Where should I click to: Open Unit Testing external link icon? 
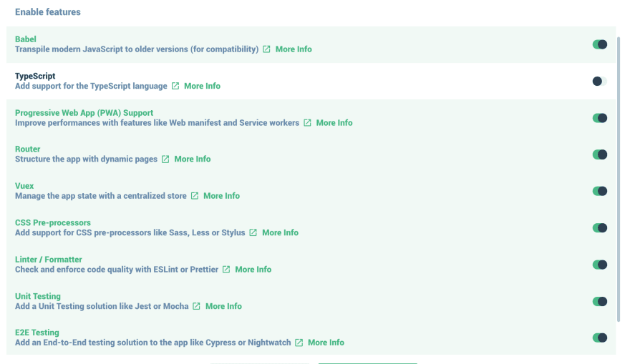pyautogui.click(x=196, y=306)
